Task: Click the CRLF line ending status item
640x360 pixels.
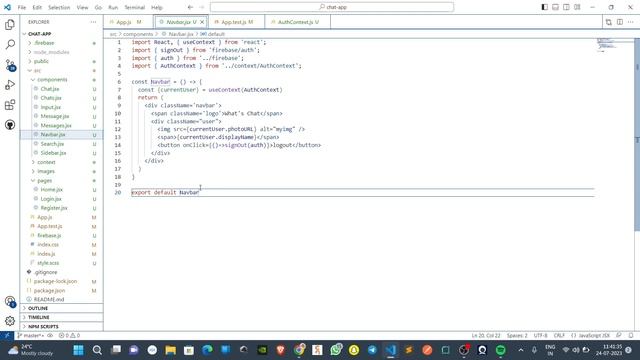Action: pos(559,336)
